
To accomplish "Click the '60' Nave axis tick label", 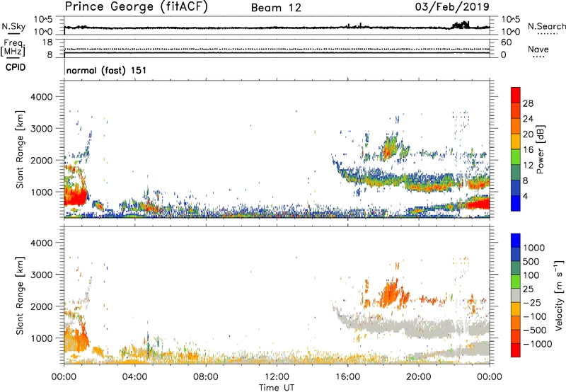I will 506,42.
